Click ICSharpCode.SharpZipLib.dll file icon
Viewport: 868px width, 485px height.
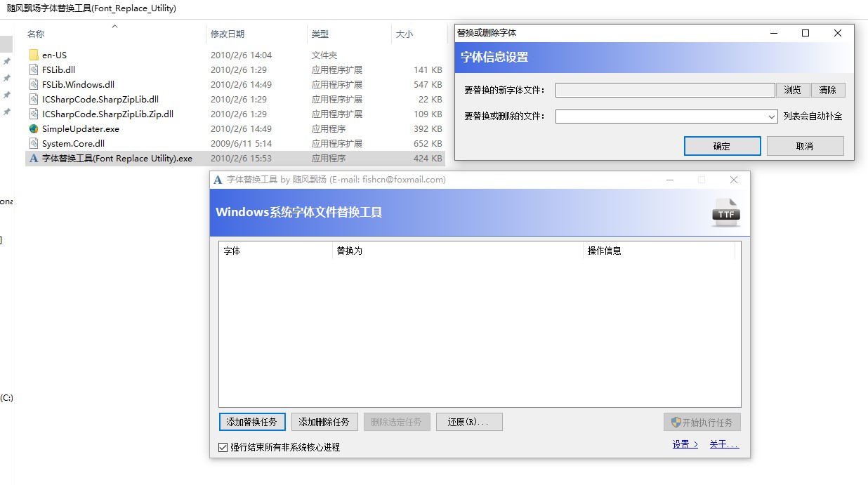point(34,99)
